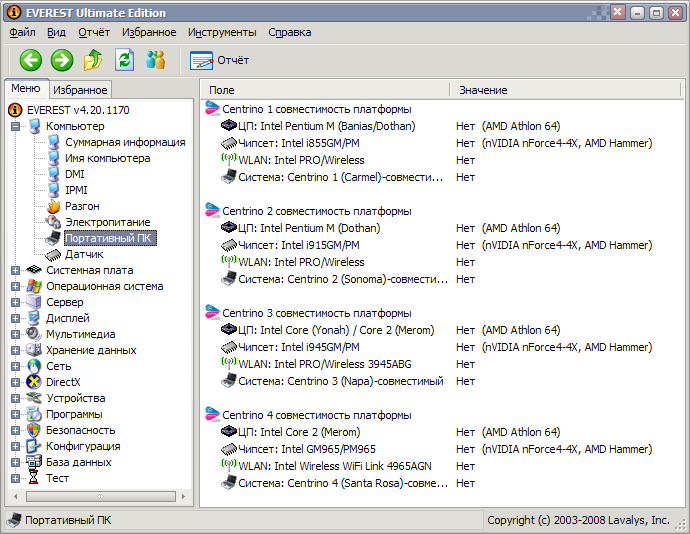Click the Электропитание icon
Image resolution: width=690 pixels, height=534 pixels.
click(53, 222)
